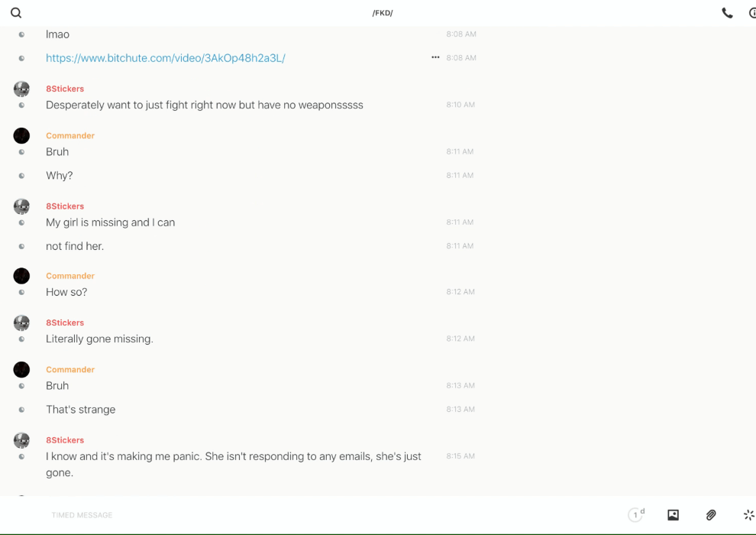
Task: Click the 8:15 AM message timestamp
Action: tap(460, 456)
